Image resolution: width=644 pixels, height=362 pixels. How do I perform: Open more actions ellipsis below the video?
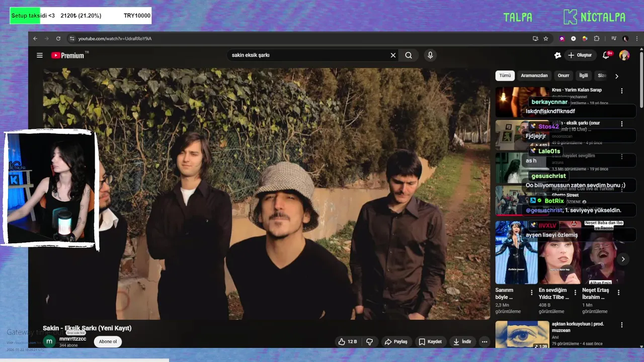click(x=485, y=342)
